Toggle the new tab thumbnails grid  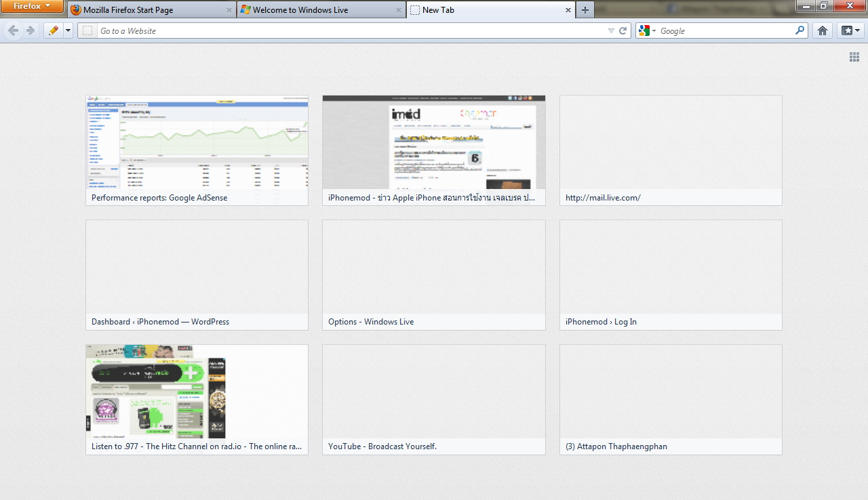coord(854,58)
